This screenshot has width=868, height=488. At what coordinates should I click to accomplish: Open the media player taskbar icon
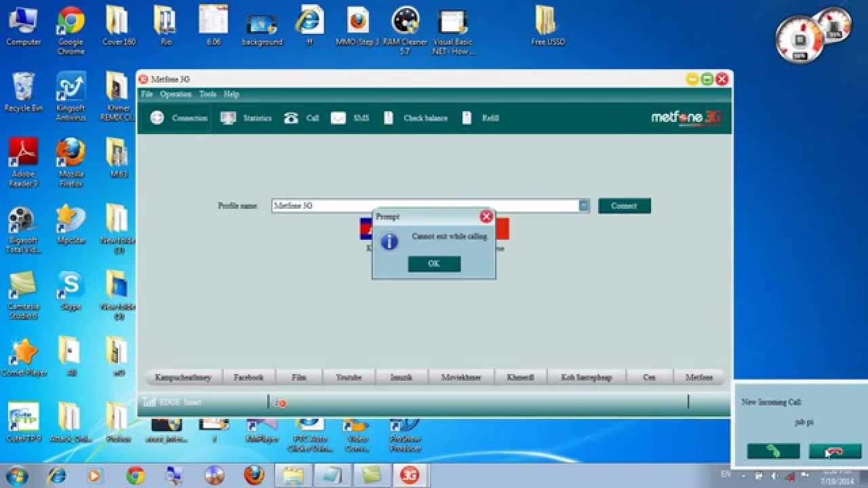(95, 475)
